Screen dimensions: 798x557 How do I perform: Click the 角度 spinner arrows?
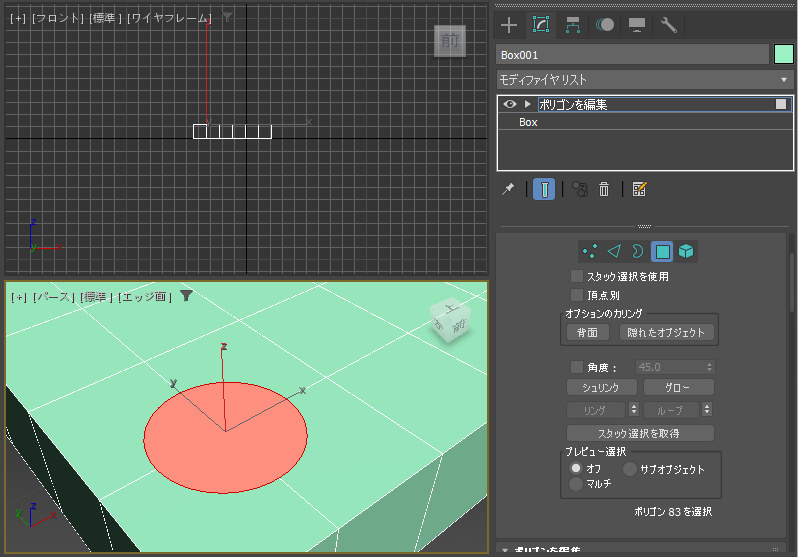point(709,367)
